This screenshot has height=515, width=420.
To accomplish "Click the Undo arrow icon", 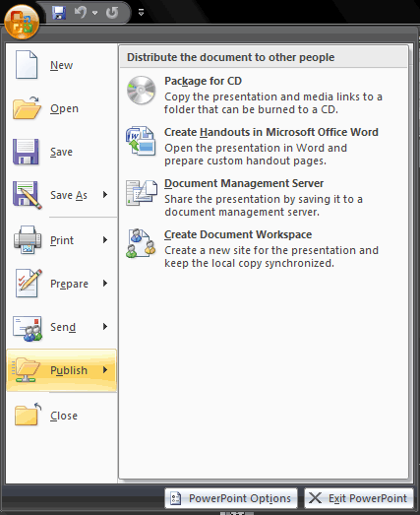I will tap(81, 13).
